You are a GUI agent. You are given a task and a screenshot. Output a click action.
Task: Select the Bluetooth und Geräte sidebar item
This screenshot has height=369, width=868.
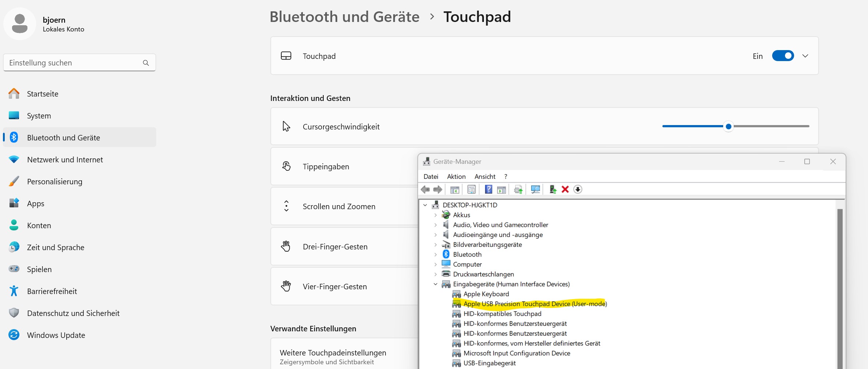pyautogui.click(x=80, y=138)
